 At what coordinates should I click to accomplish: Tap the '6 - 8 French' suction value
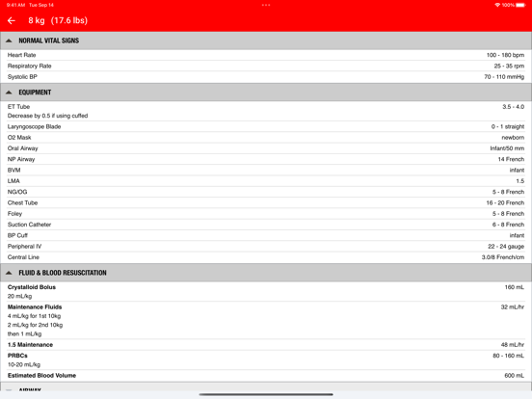pos(508,225)
